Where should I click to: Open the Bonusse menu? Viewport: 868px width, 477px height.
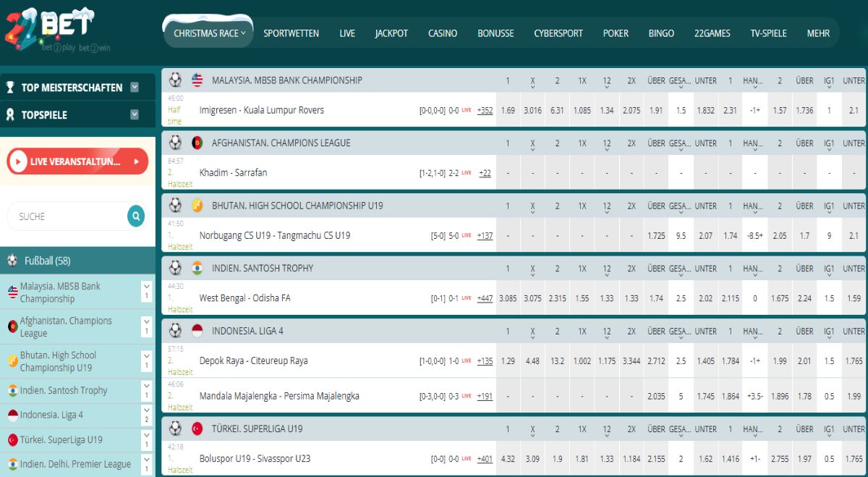495,33
